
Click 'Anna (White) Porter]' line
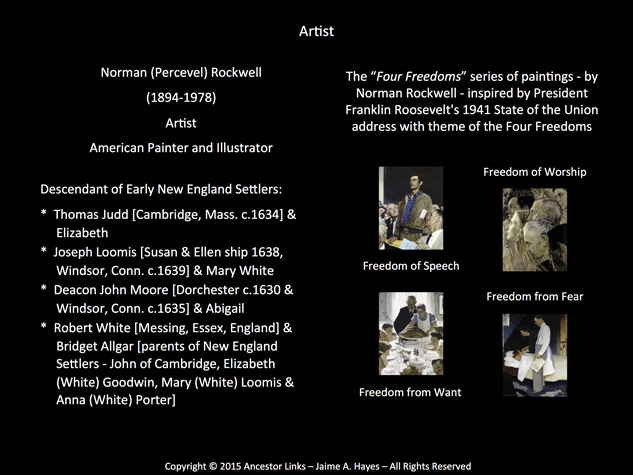[x=116, y=400]
